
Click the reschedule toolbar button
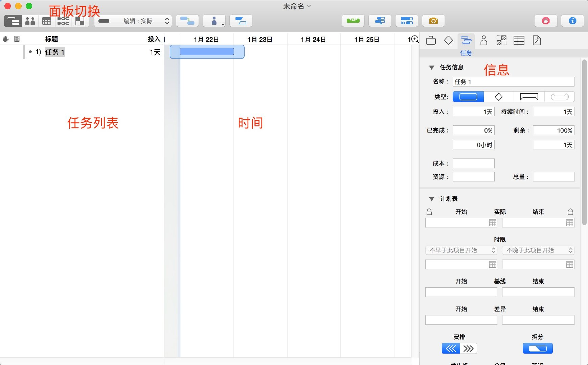point(407,21)
